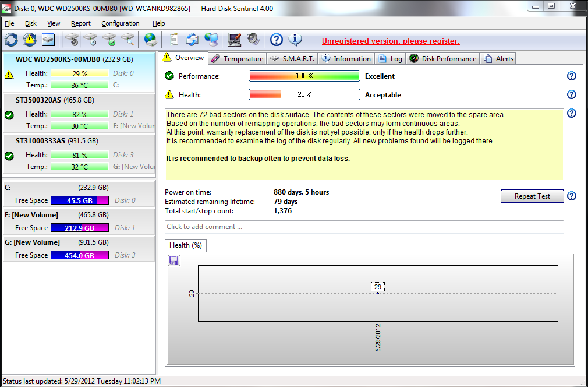588x387 pixels.
Task: Open the Configuration menu
Action: coord(121,23)
